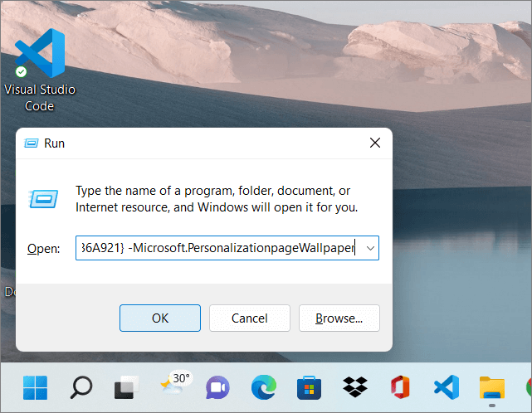Switch to Visual Studio Code in taskbar
The image size is (532, 413).
coord(447,387)
